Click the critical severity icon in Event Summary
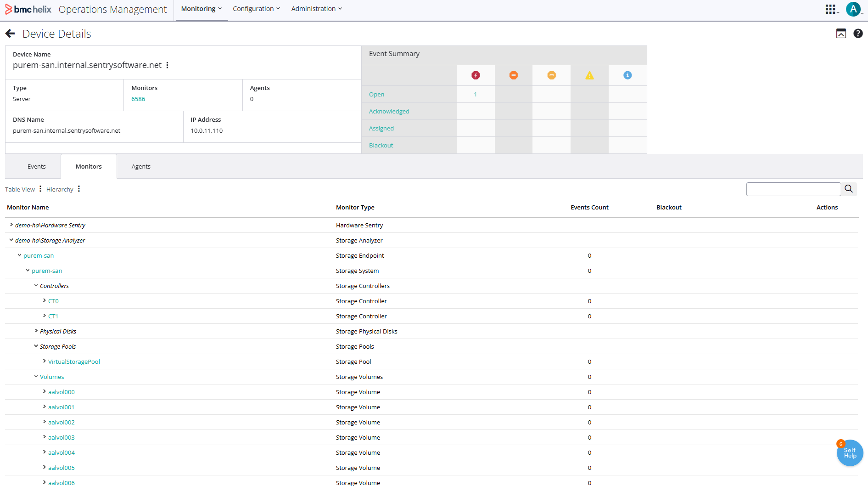Image resolution: width=868 pixels, height=486 pixels. coord(476,75)
